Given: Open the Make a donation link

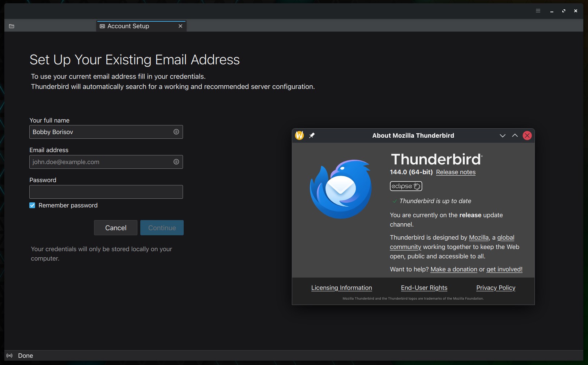Looking at the screenshot, I should point(453,269).
